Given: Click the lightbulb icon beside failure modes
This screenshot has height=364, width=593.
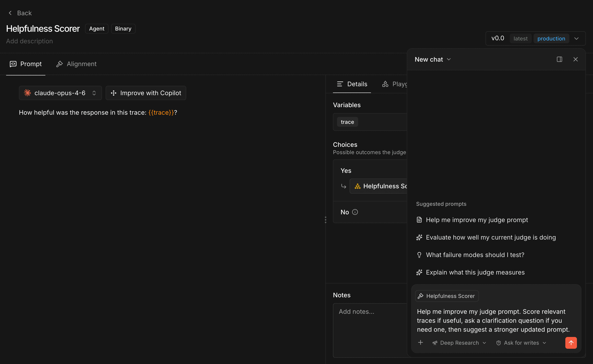Looking at the screenshot, I should pos(419,255).
